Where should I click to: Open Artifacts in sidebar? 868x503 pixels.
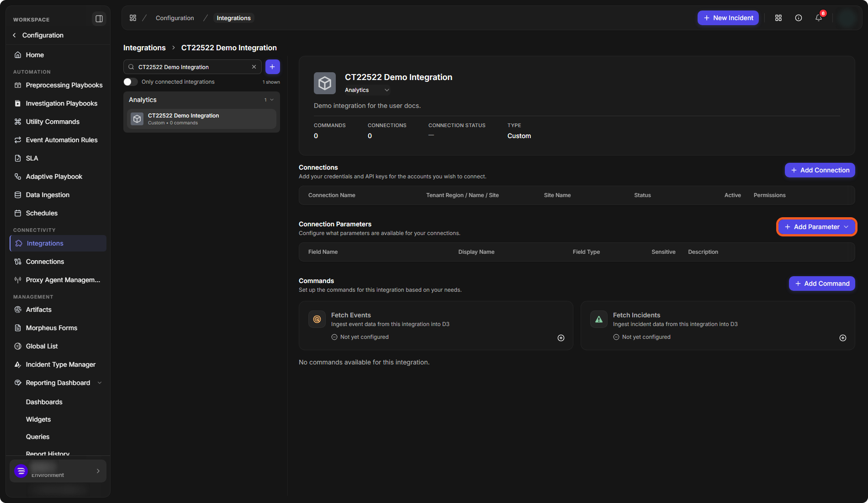(58, 310)
